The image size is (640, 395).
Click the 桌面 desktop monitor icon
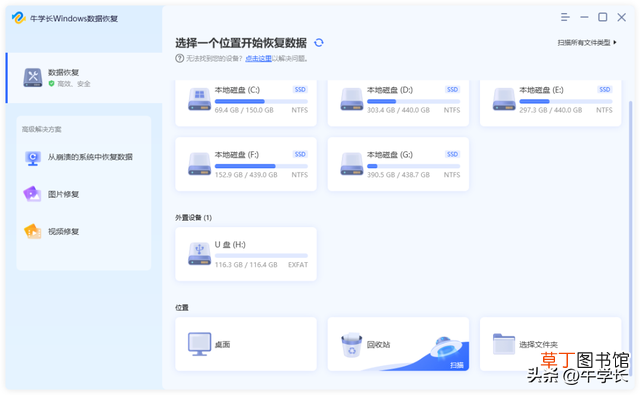pos(200,344)
